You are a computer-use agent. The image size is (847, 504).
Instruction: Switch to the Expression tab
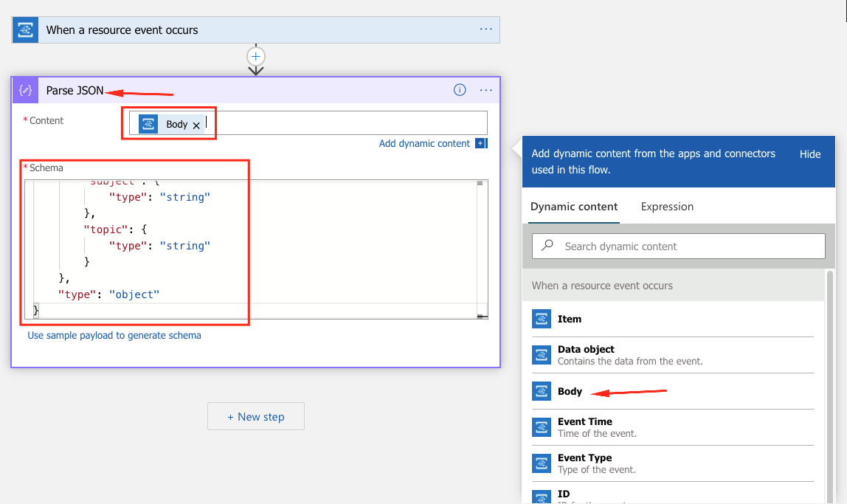[x=667, y=207]
